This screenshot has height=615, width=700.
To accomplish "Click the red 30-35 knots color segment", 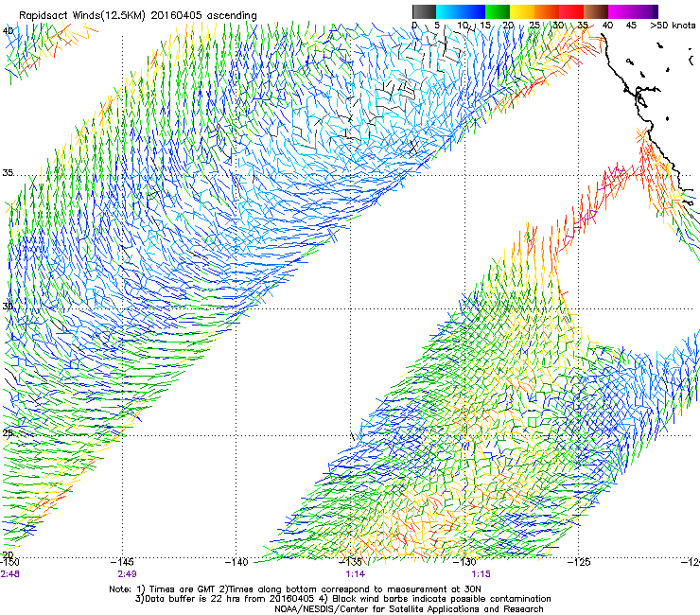I will (x=571, y=11).
